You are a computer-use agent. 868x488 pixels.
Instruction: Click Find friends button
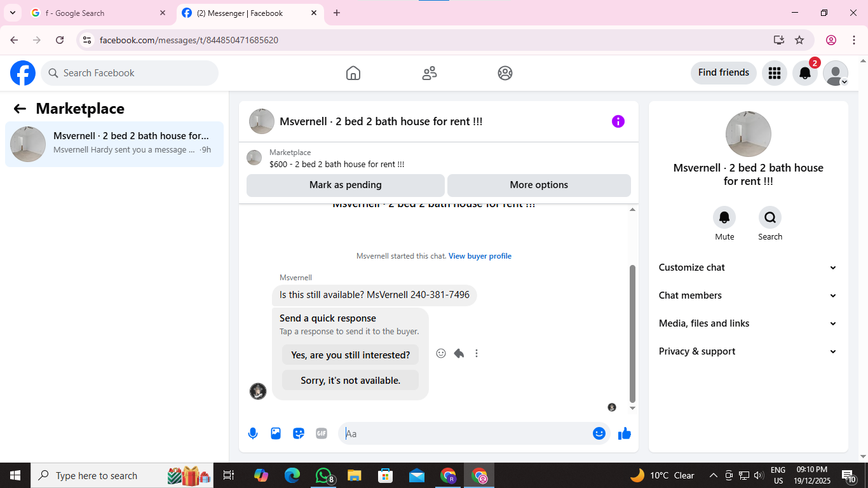[x=724, y=72]
